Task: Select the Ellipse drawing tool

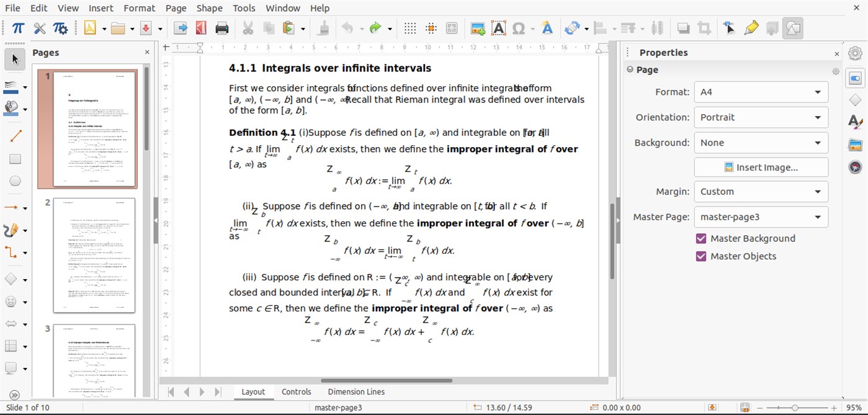Action: click(15, 181)
